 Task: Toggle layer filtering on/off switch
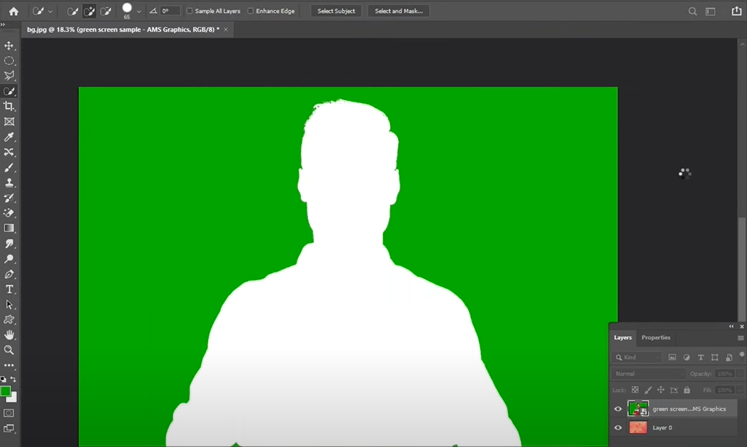click(742, 355)
